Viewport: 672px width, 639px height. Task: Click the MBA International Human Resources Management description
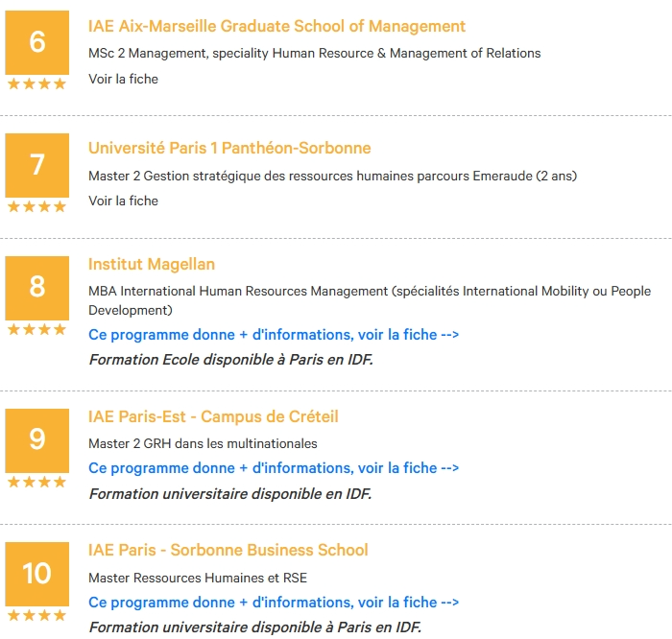click(370, 300)
